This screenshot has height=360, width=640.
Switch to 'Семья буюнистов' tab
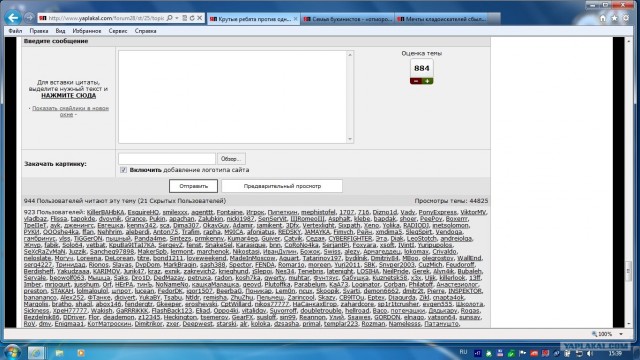click(x=348, y=19)
